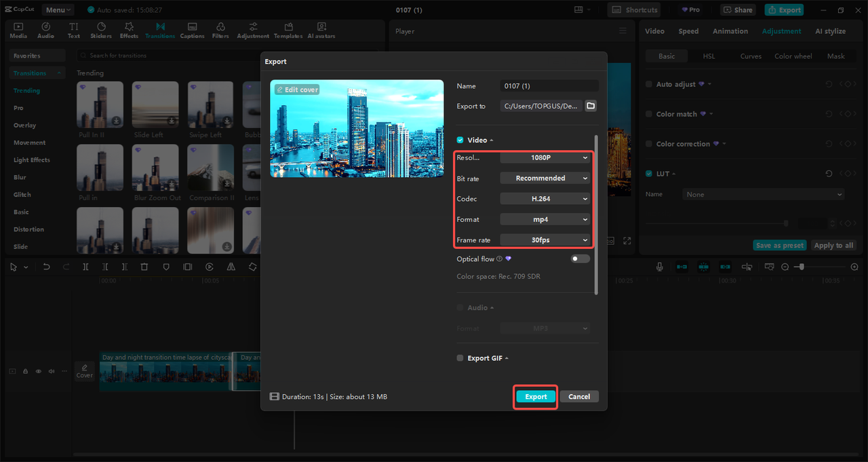Viewport: 868px width, 462px height.
Task: Open the Audio library icon
Action: click(x=45, y=30)
